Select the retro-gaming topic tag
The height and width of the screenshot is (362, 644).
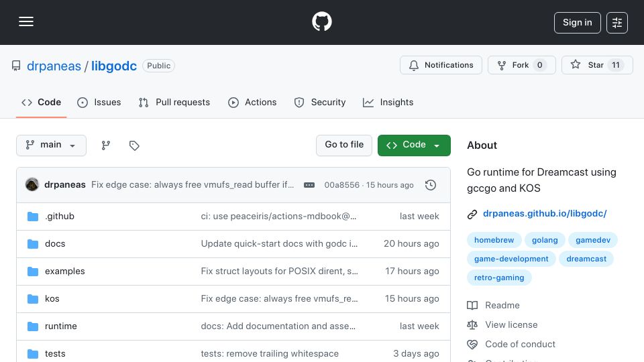[499, 278]
